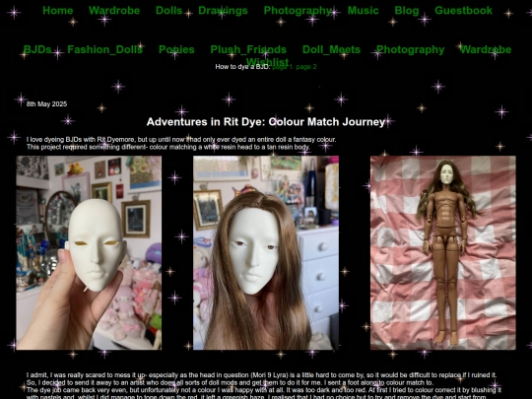Viewport: 532px width, 399px height.
Task: Open the Dolls section link
Action: tap(169, 11)
